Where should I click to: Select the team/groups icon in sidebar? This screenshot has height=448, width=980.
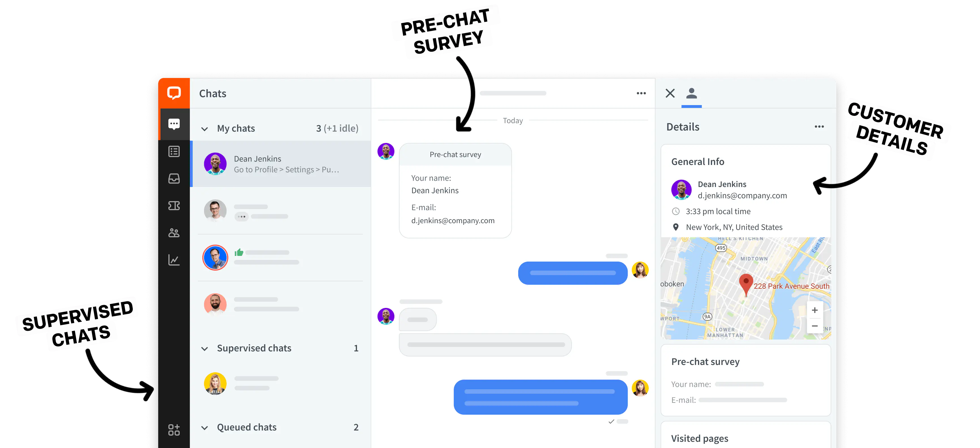[174, 233]
